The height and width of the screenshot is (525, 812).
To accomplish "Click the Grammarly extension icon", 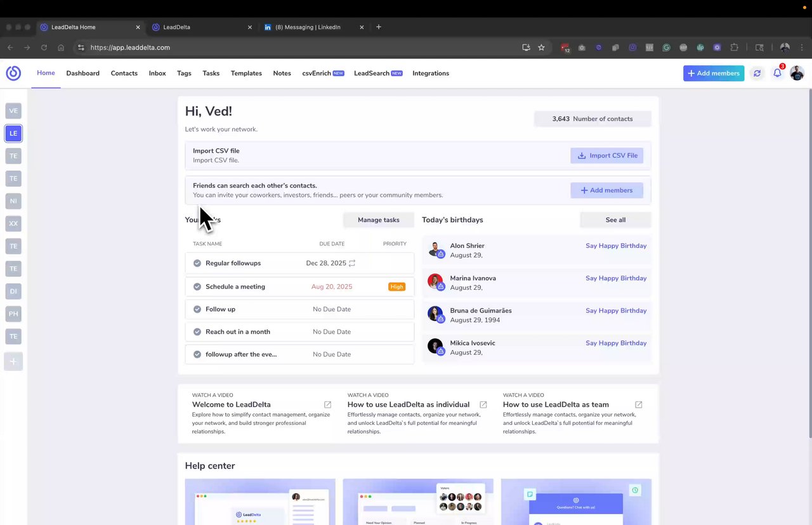I will point(667,48).
